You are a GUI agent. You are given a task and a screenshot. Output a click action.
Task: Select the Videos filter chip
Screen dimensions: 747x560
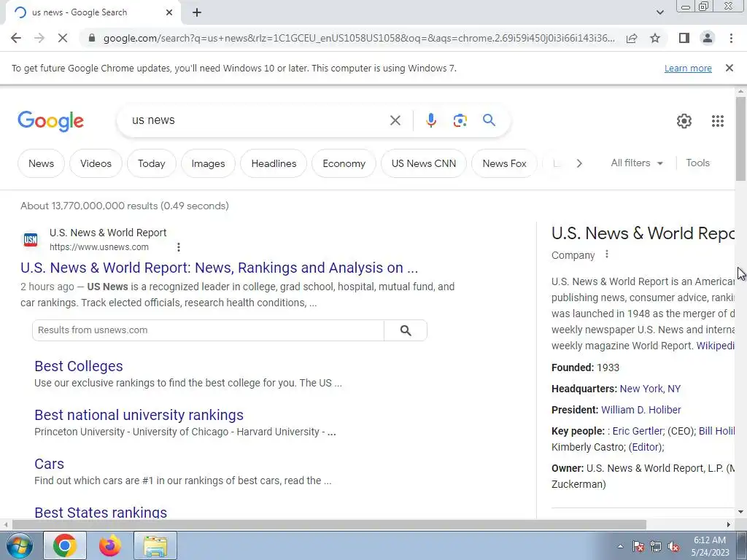96,163
